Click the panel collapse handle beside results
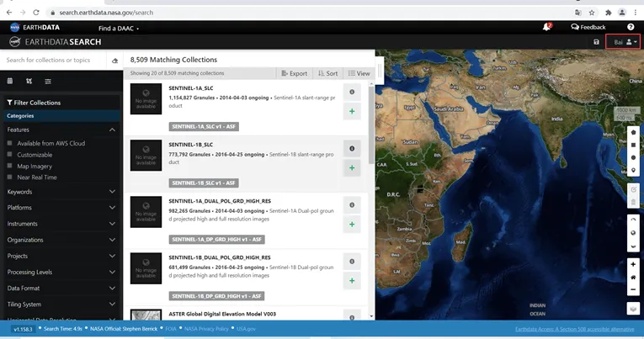Viewport: 644px width, 339px height. pyautogui.click(x=380, y=69)
